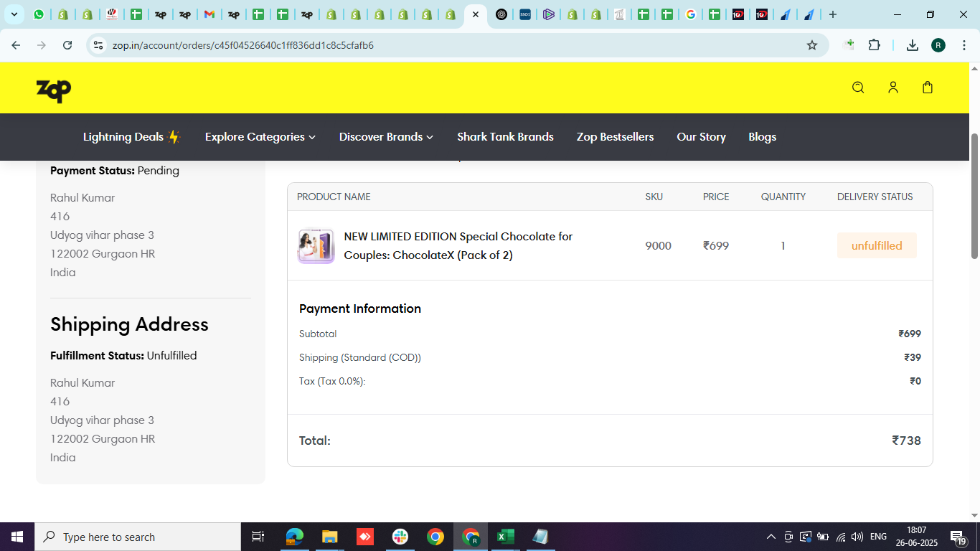Open Slack from the taskbar

pyautogui.click(x=400, y=537)
